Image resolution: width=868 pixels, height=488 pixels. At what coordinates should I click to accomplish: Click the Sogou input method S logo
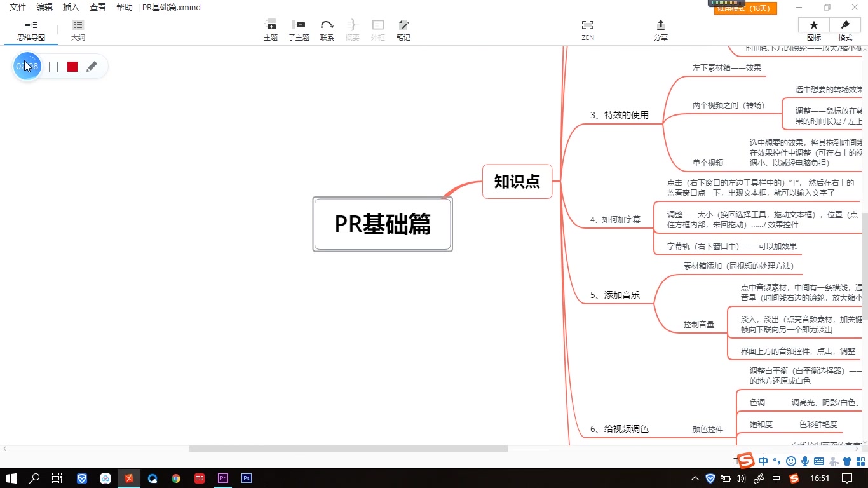click(746, 461)
